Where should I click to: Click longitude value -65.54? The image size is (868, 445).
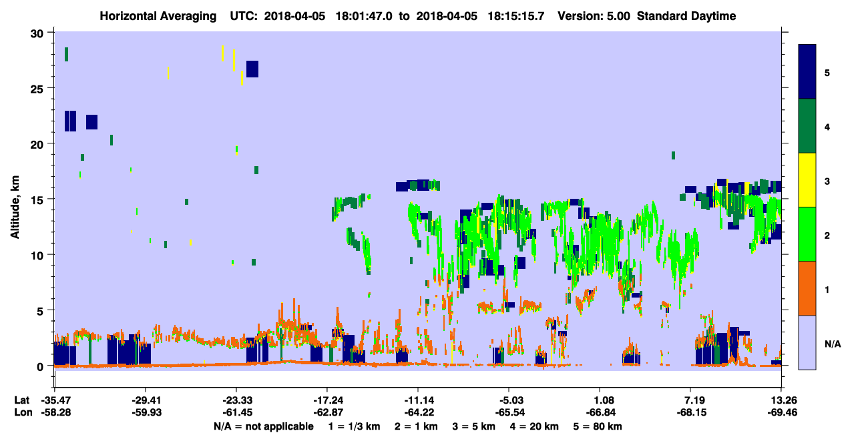click(509, 412)
